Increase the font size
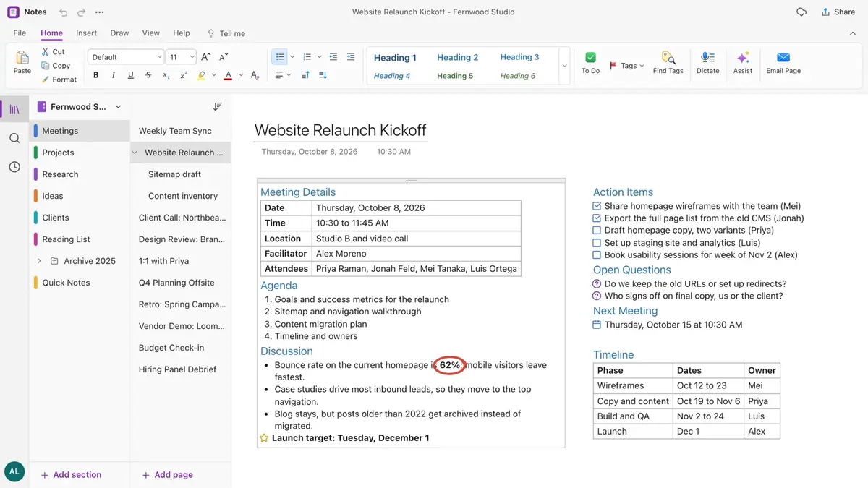The width and height of the screenshot is (868, 488). (x=206, y=57)
